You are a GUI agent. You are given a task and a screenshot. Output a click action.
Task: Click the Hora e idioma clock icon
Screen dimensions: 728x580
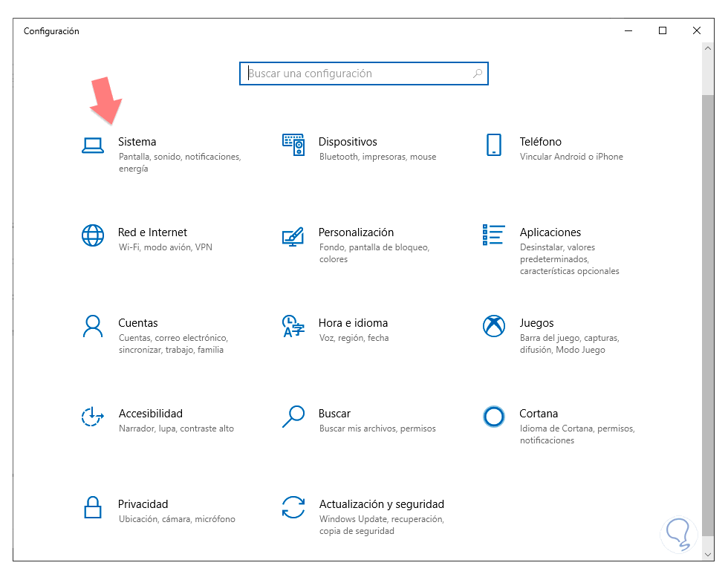tap(293, 326)
